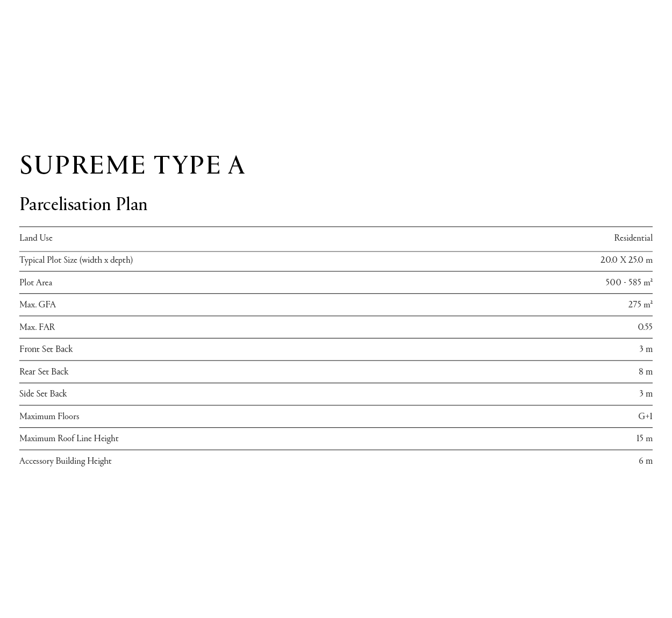Select the Front Set Back label

tap(46, 349)
